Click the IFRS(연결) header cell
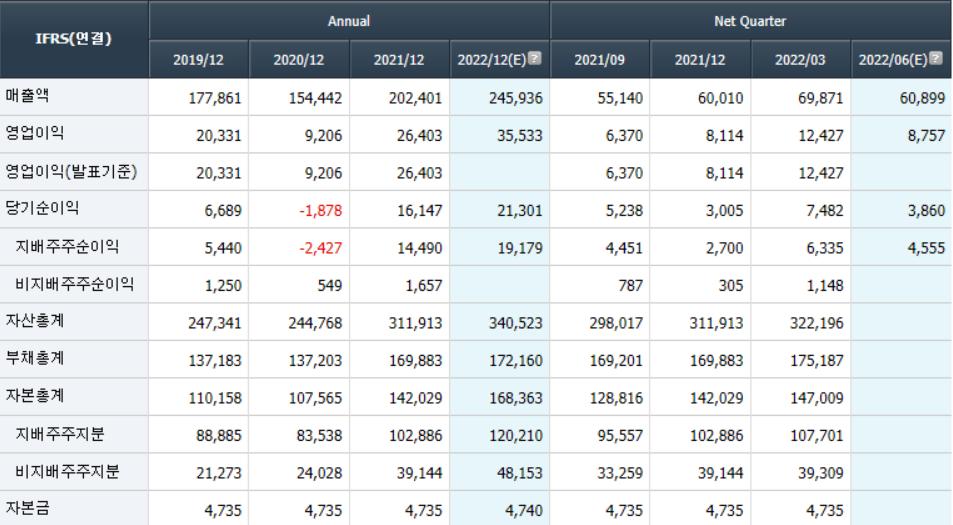 click(74, 39)
